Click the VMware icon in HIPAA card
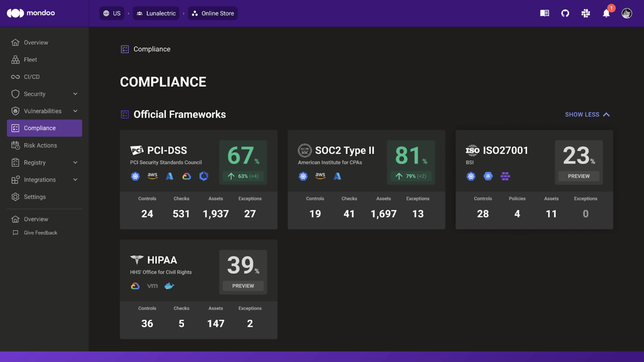Screen dimensions: 644x362 [x=152, y=286]
